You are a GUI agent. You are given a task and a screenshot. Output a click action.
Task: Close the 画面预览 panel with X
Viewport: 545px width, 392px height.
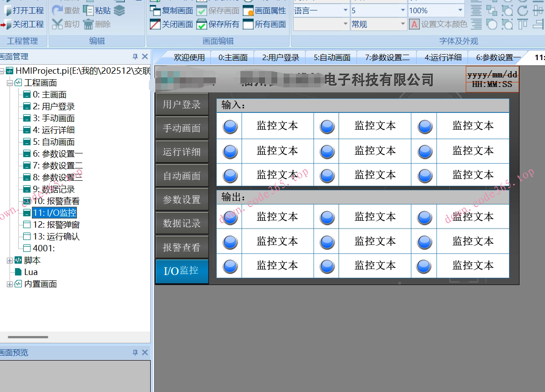(145, 352)
